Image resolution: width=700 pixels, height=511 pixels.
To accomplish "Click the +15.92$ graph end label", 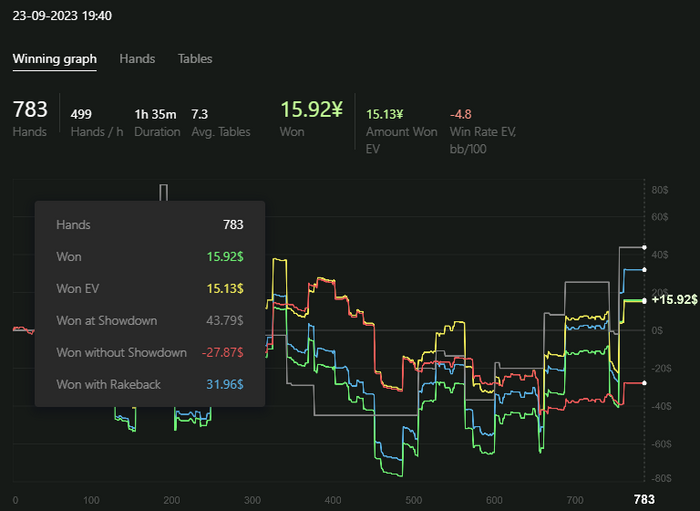I will [674, 299].
